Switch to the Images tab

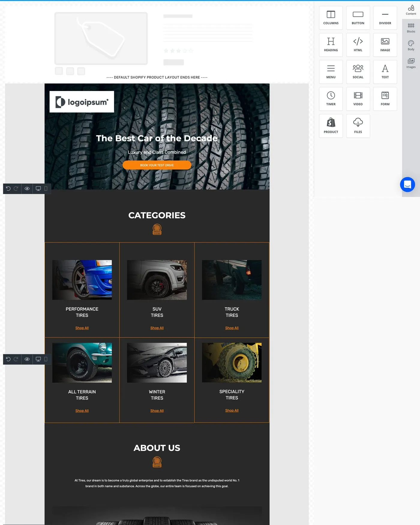click(x=411, y=63)
